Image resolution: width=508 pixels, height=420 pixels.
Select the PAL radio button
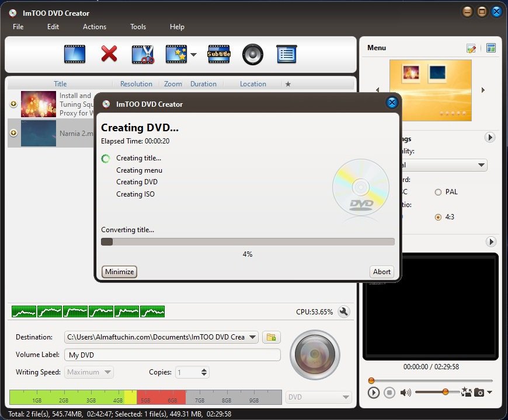pyautogui.click(x=438, y=192)
